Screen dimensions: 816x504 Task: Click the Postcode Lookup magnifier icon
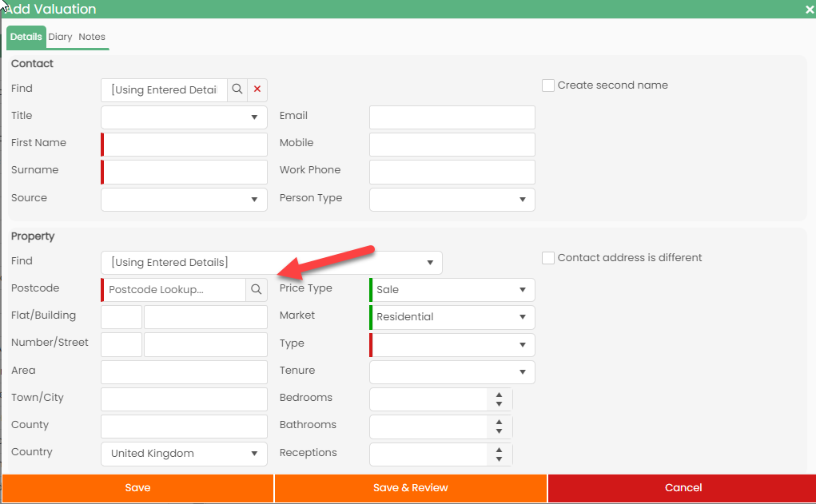tap(256, 290)
